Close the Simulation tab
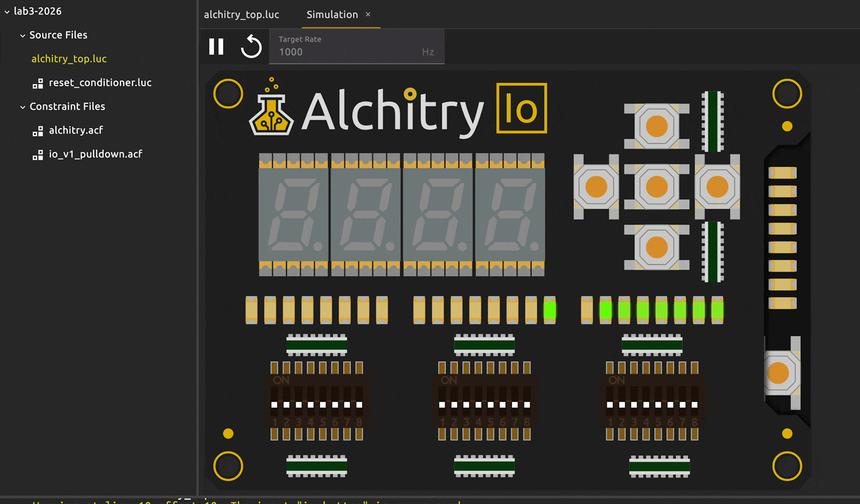This screenshot has width=860, height=504. coord(368,14)
